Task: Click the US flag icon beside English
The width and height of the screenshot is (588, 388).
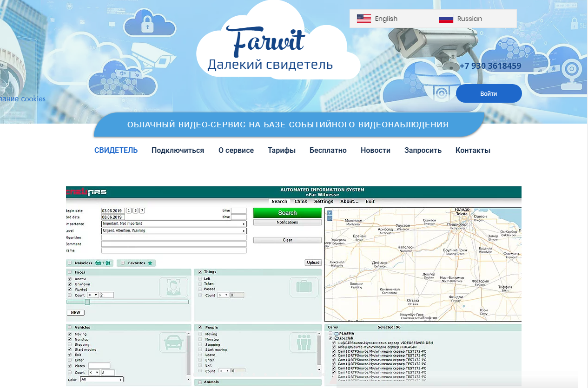Action: point(364,19)
